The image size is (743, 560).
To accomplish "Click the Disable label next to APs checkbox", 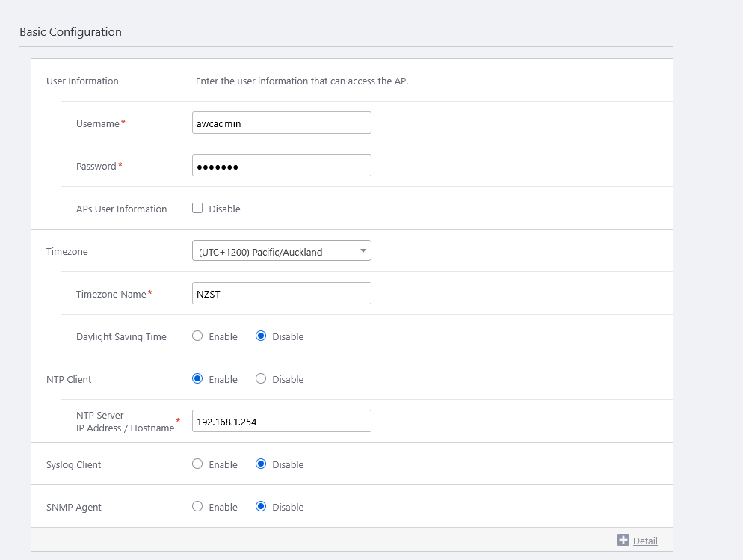I will 224,209.
